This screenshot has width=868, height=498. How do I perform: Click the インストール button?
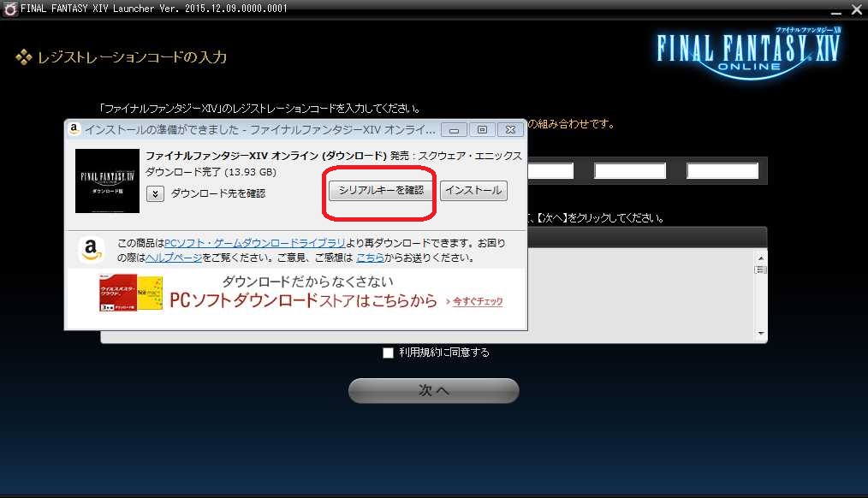coord(474,190)
